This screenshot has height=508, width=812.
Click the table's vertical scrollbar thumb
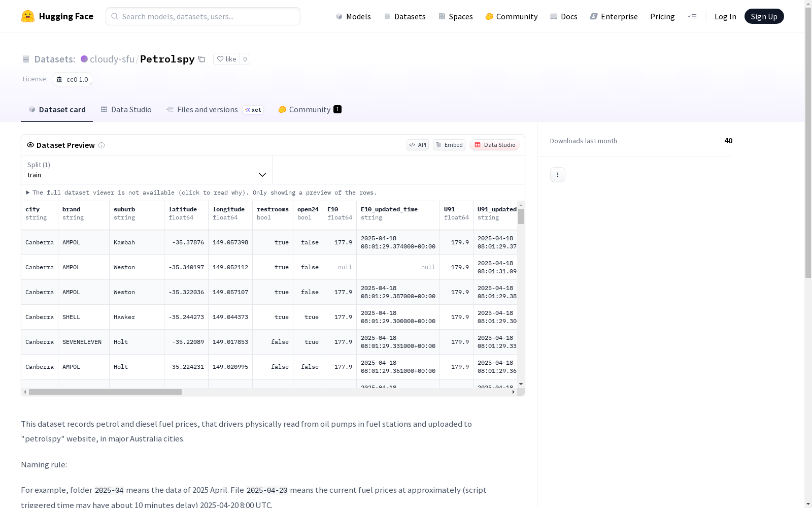click(x=521, y=216)
